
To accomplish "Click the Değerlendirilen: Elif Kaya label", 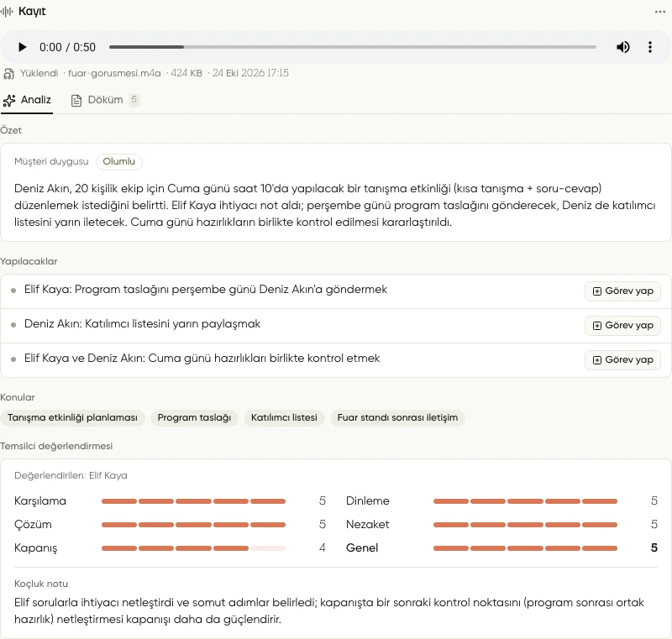I will pyautogui.click(x=71, y=476).
